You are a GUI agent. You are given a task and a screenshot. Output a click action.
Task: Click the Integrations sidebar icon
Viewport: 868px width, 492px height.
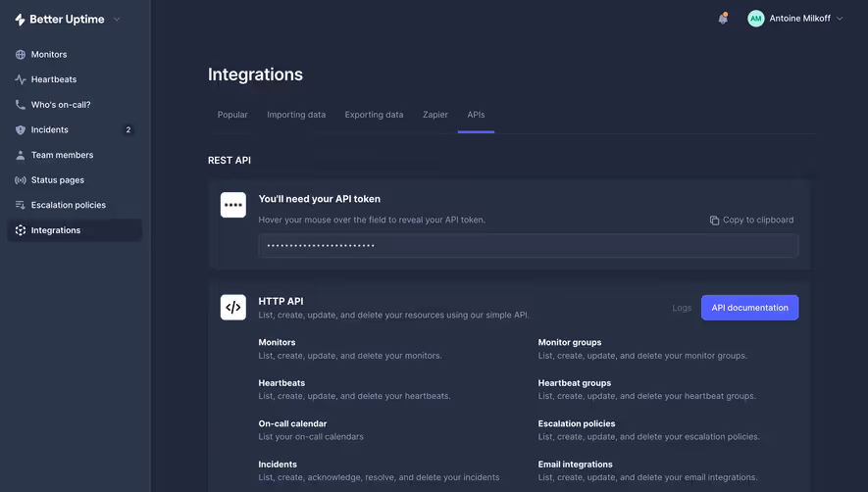click(x=21, y=230)
